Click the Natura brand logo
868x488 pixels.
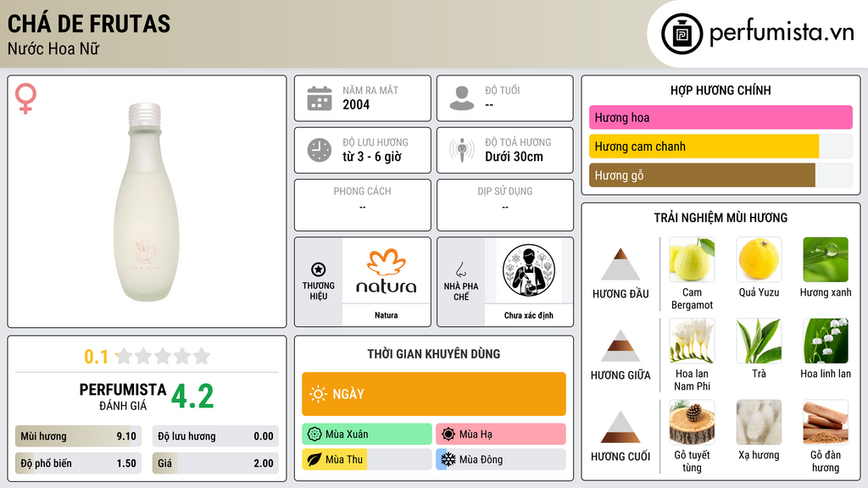386,270
